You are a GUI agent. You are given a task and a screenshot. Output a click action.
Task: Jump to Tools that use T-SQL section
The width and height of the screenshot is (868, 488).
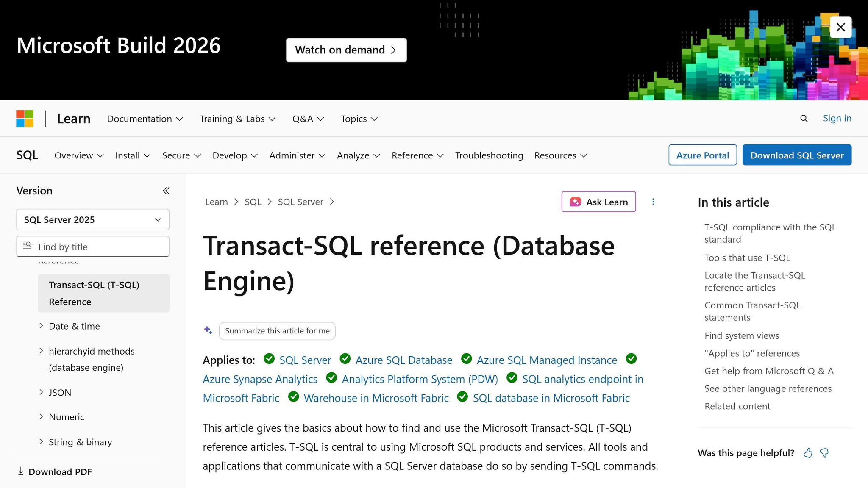click(747, 258)
